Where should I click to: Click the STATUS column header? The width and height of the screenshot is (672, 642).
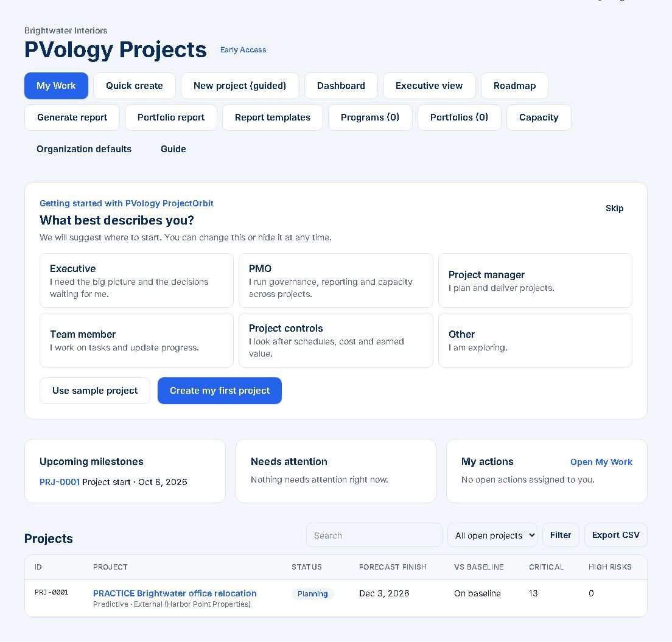(x=306, y=567)
